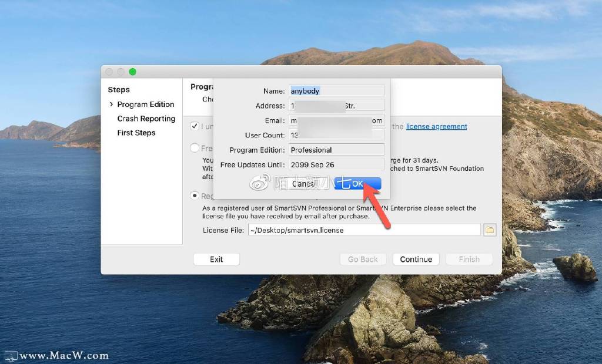The height and width of the screenshot is (364, 602).
Task: Select the Program Edition step
Action: [146, 105]
